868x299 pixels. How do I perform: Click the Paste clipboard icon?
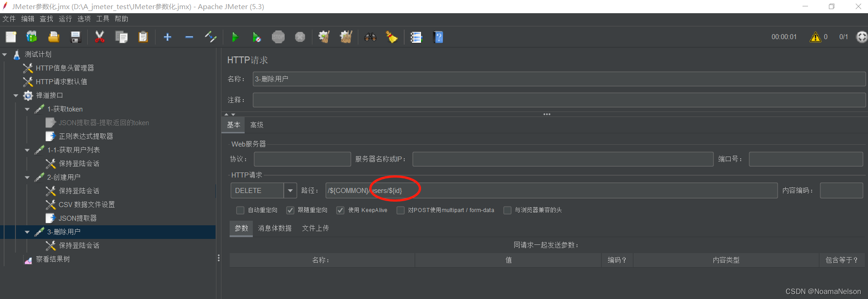click(143, 37)
